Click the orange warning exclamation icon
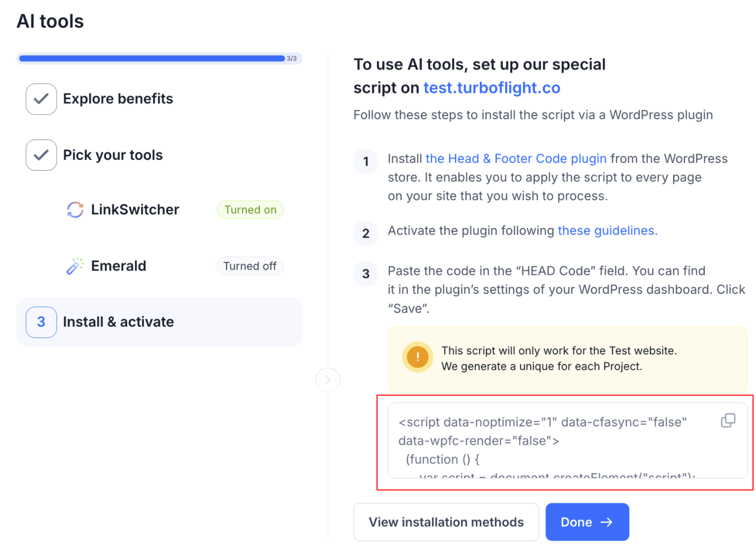The width and height of the screenshot is (756, 554). coord(418,357)
